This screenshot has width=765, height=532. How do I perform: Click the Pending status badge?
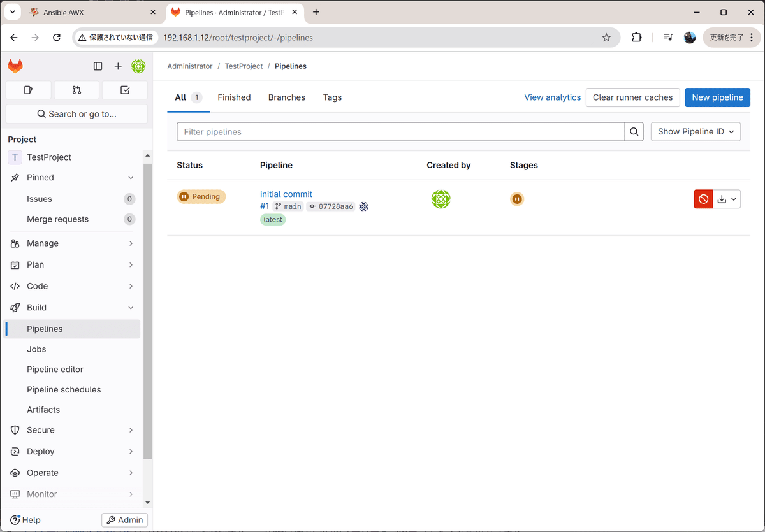point(201,196)
